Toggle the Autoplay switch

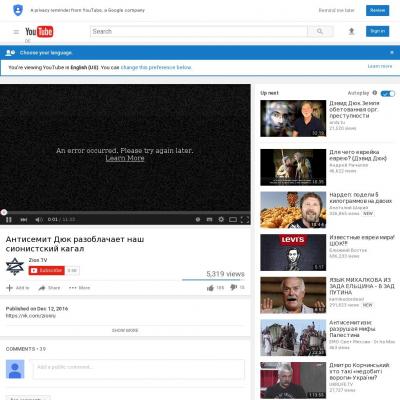[388, 93]
